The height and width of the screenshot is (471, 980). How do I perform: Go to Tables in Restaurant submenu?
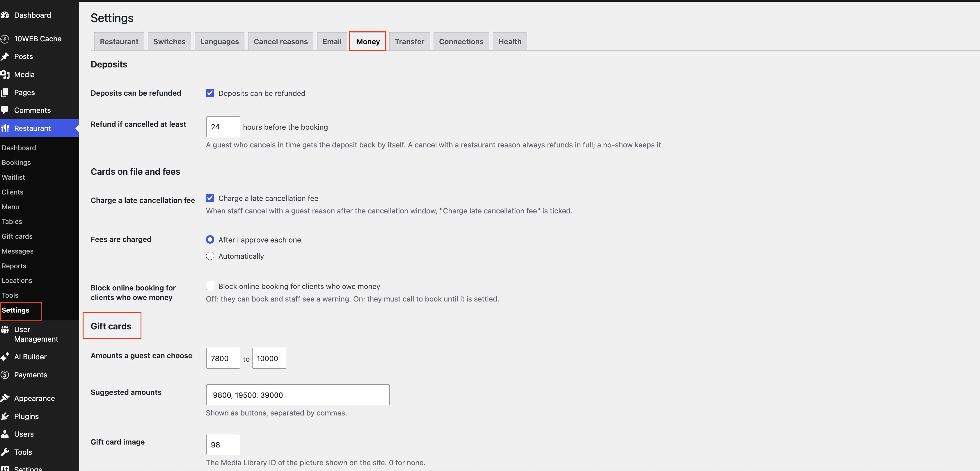coord(12,221)
